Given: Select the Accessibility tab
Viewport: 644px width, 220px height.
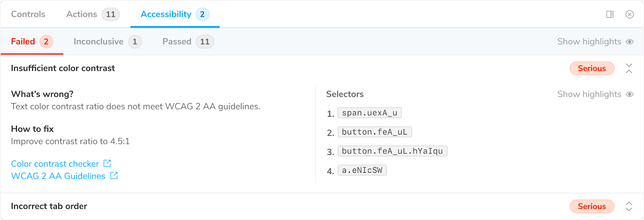Looking at the screenshot, I should 166,14.
